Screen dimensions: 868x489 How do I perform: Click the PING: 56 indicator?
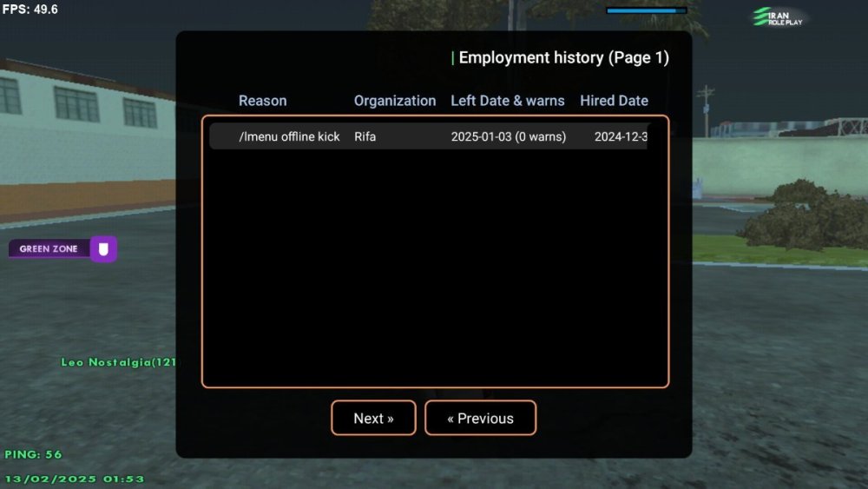[33, 454]
